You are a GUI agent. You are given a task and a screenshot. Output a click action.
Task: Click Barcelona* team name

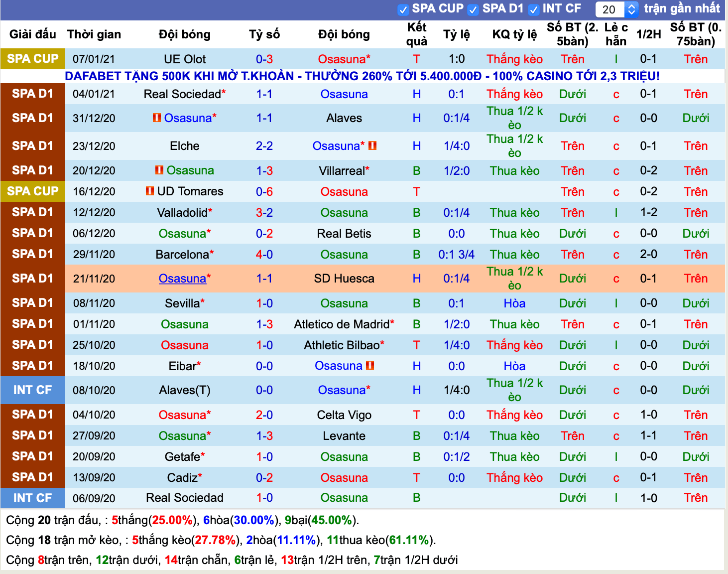tap(185, 255)
